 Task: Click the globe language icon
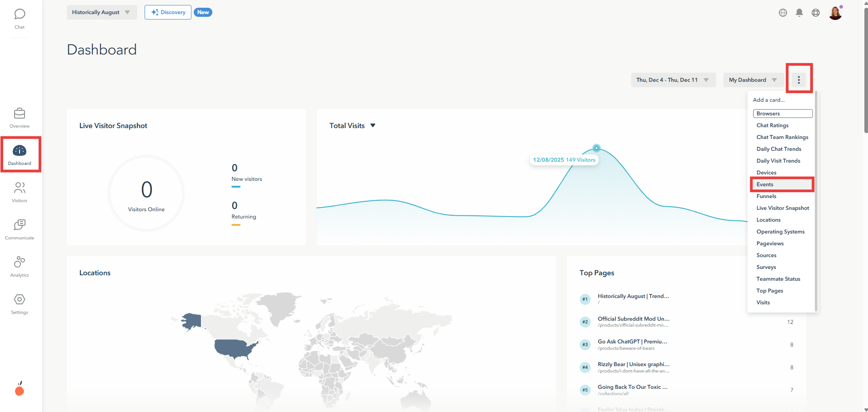[783, 13]
